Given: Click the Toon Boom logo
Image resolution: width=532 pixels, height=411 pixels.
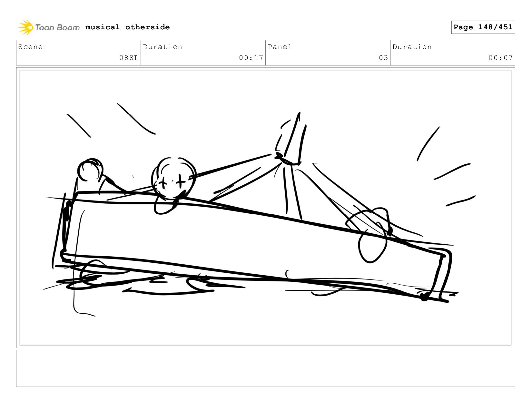Looking at the screenshot, I should (x=48, y=27).
